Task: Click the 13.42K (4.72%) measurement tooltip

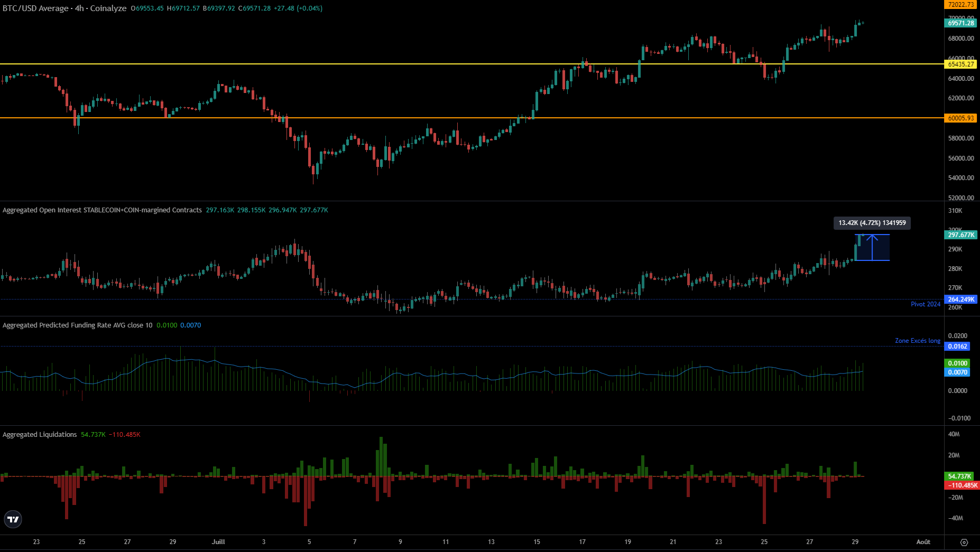Action: pyautogui.click(x=872, y=223)
